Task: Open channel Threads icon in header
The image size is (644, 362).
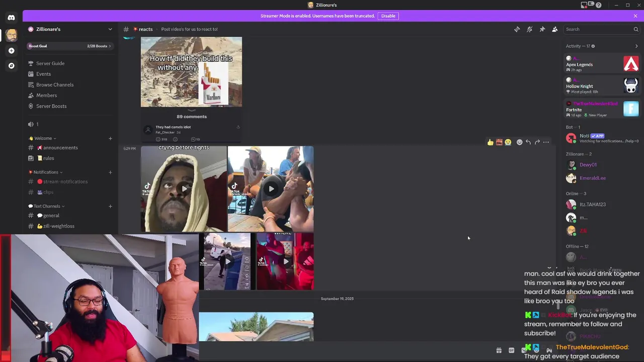Action: coord(517,29)
